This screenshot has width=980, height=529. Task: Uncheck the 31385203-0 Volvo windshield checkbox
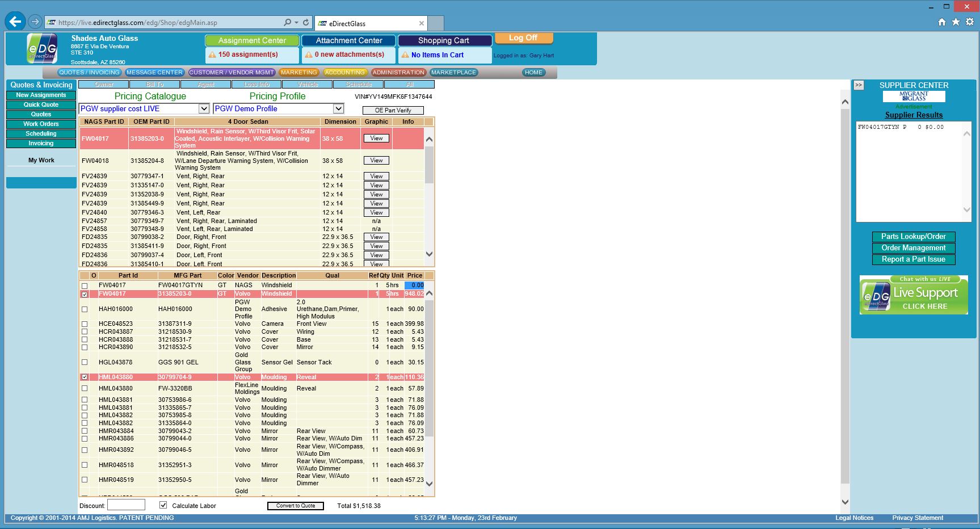tap(85, 295)
